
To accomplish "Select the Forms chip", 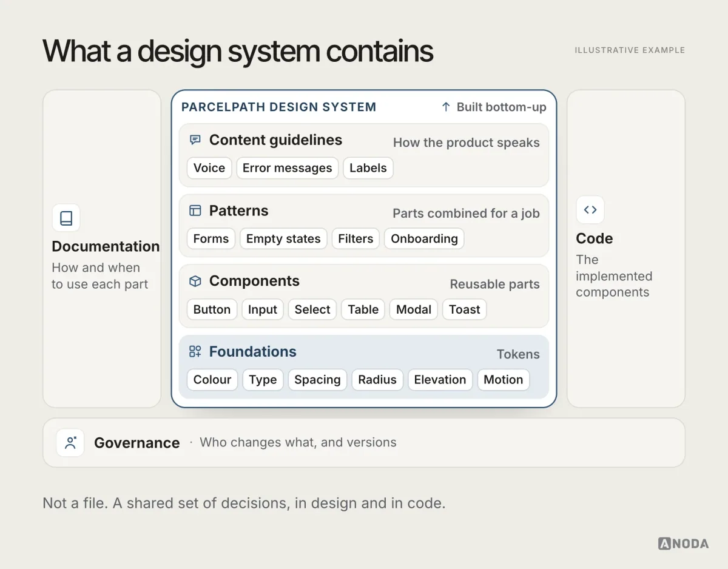I will [211, 239].
